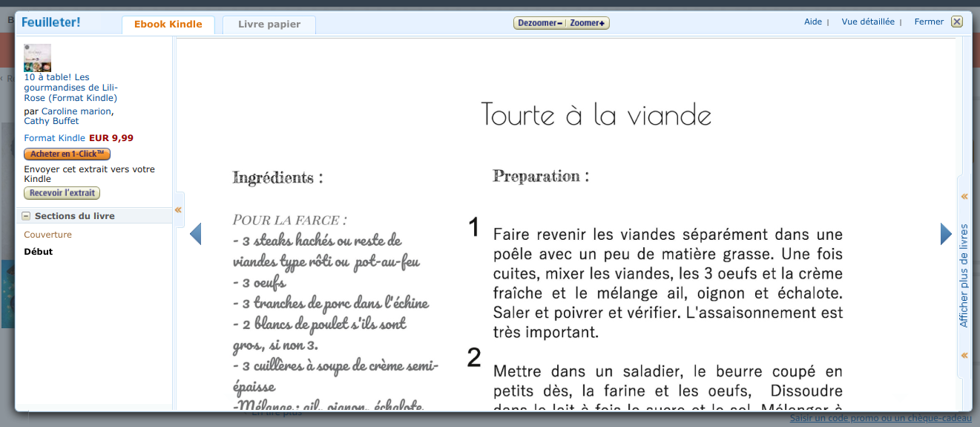Click the Ingrédients heading
This screenshot has height=427, width=980.
277,177
